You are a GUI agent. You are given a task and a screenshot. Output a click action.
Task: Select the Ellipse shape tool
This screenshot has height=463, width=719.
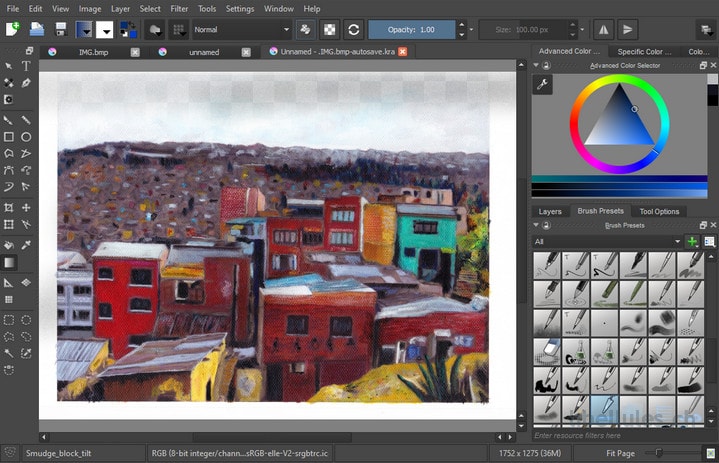pos(26,137)
